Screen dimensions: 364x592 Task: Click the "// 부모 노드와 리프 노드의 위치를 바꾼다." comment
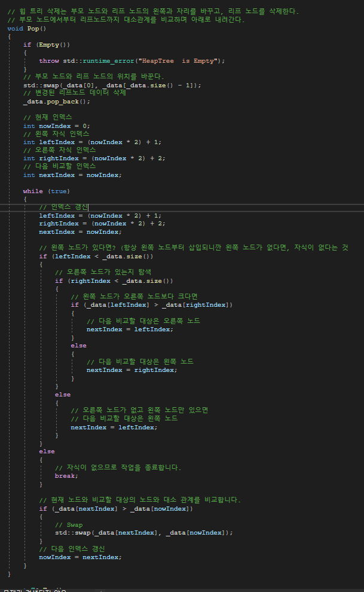(94, 77)
